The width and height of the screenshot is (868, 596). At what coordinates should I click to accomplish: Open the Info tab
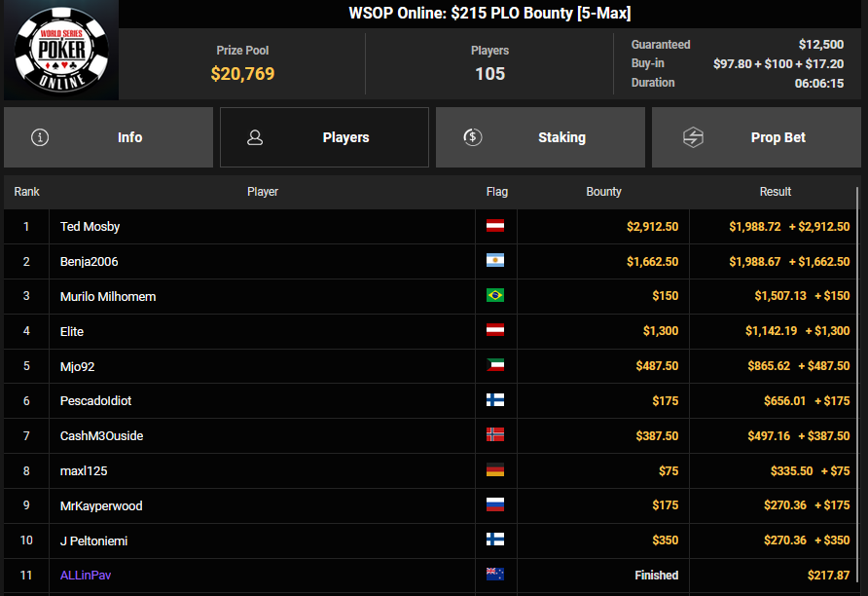(x=109, y=137)
